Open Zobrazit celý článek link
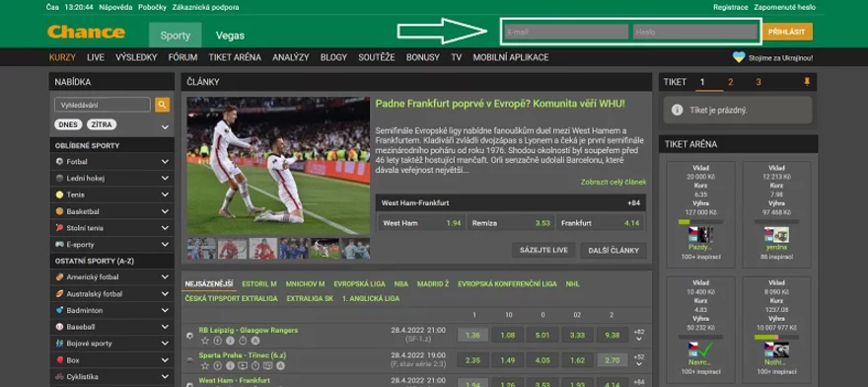The height and width of the screenshot is (387, 868). (614, 182)
